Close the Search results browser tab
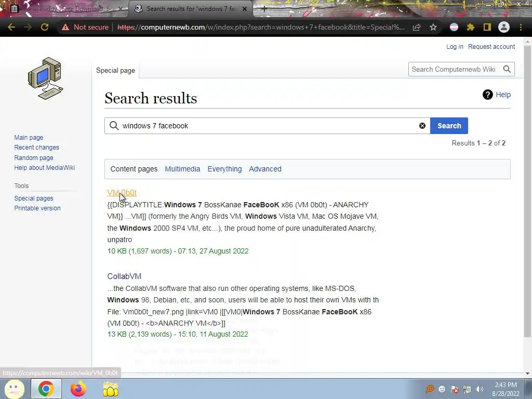 pyautogui.click(x=245, y=9)
